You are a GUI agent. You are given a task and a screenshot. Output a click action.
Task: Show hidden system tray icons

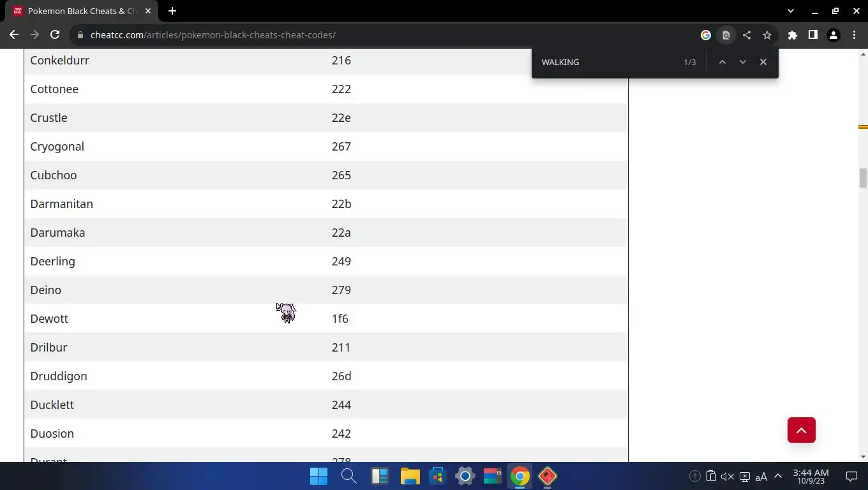pos(778,477)
